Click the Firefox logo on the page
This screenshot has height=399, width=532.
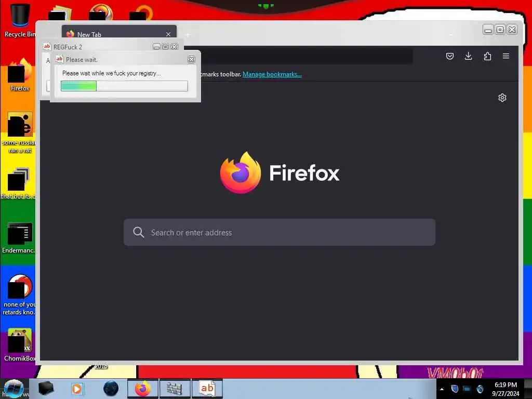(241, 172)
